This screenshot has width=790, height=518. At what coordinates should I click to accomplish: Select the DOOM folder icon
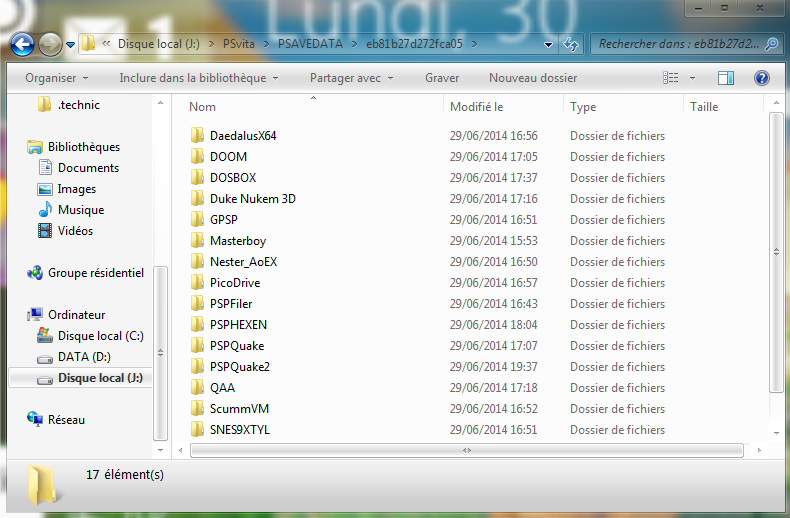(198, 156)
